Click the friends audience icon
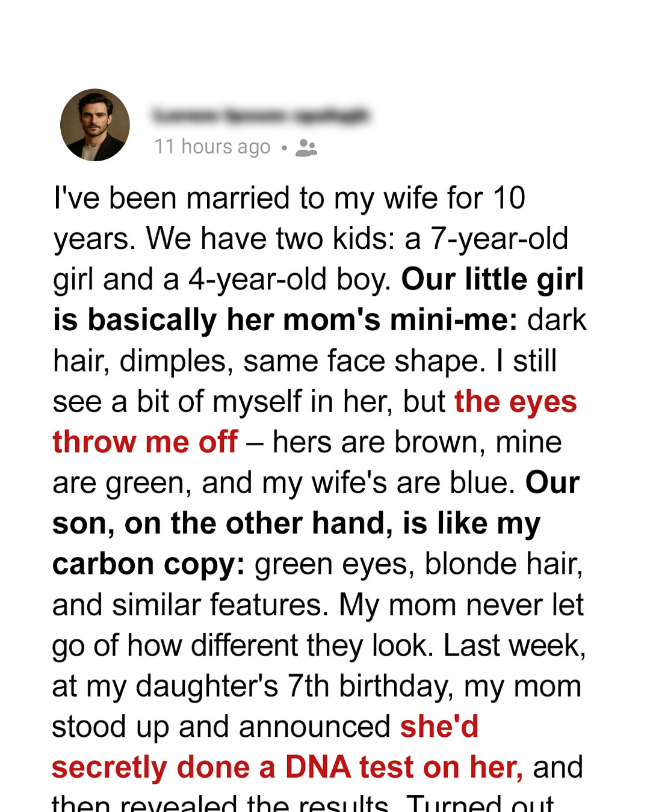This screenshot has height=812, width=650. [306, 148]
